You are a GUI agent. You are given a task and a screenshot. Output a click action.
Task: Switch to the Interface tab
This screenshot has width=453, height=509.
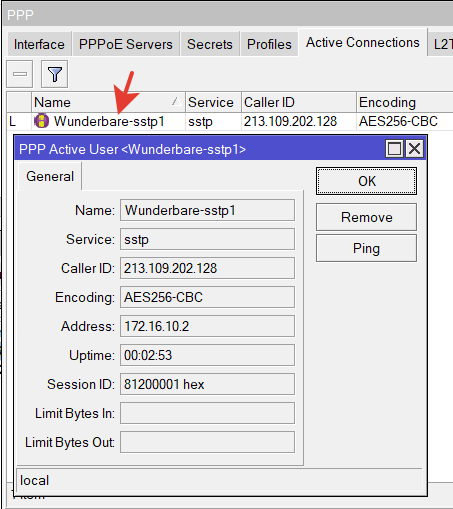[x=39, y=44]
